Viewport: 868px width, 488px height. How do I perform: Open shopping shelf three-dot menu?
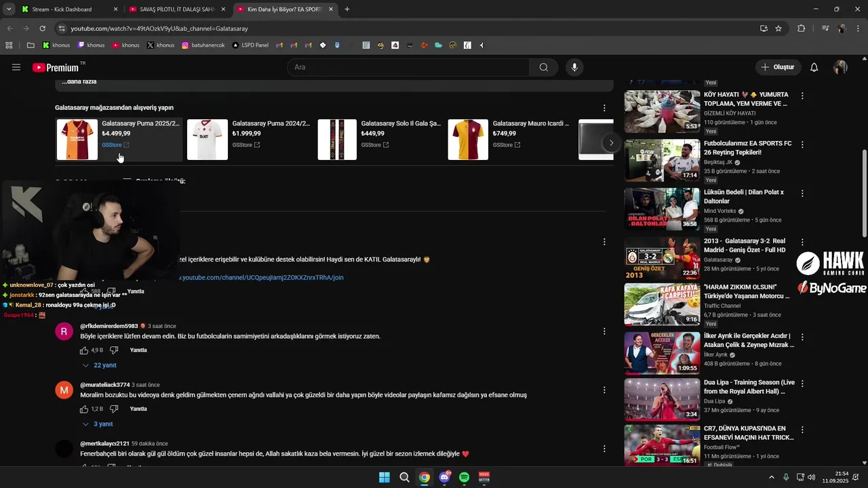[604, 108]
